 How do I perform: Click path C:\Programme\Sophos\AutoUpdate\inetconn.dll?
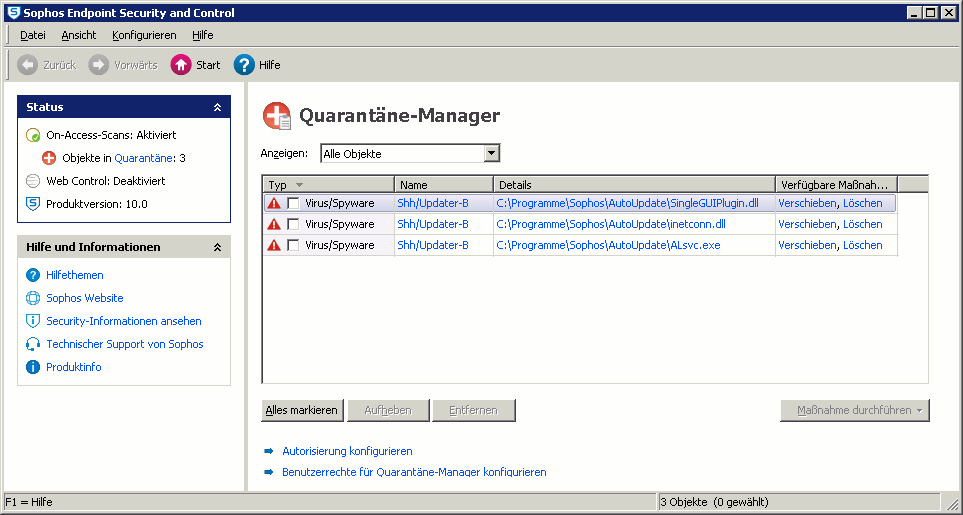[611, 224]
